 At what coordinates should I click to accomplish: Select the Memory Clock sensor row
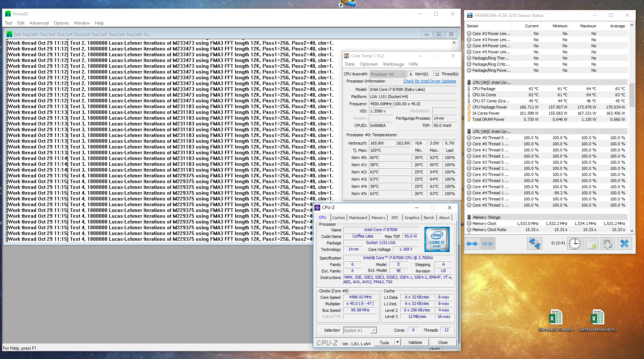tap(547, 223)
